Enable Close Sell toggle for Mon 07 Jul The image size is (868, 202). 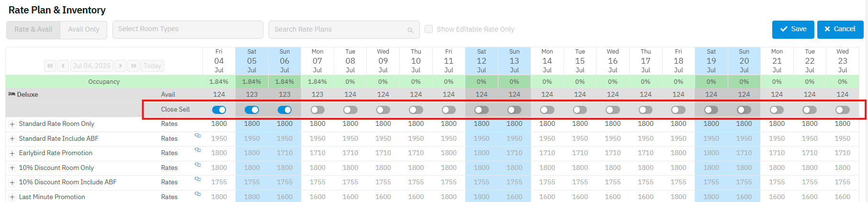coord(317,110)
